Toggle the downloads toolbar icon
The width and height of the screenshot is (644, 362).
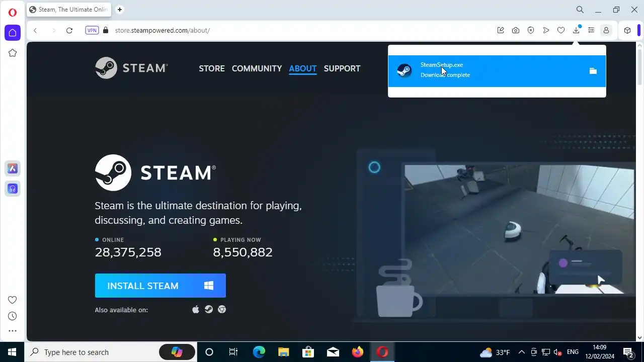pos(576,30)
